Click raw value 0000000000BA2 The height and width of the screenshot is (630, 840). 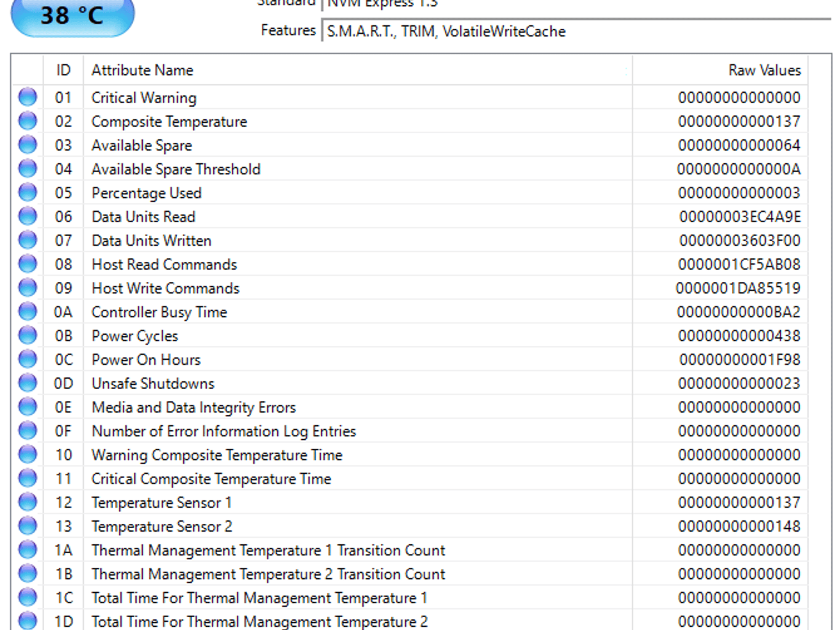[739, 312]
